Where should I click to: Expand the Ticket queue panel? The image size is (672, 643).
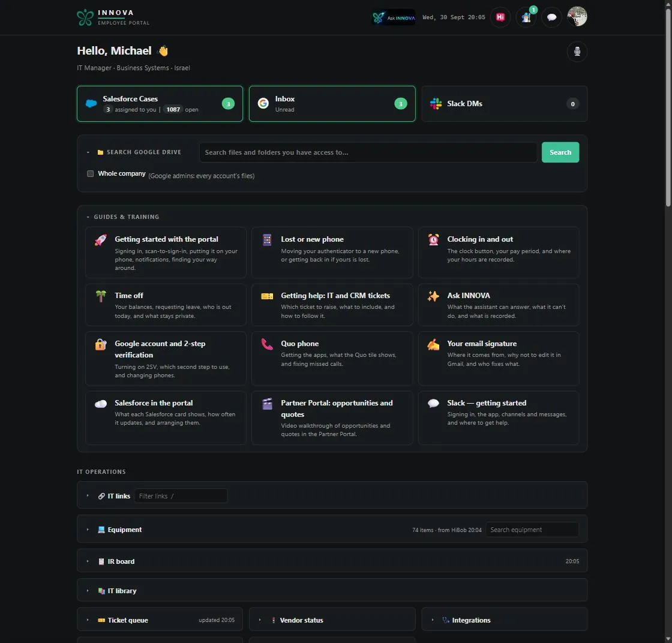click(x=88, y=620)
